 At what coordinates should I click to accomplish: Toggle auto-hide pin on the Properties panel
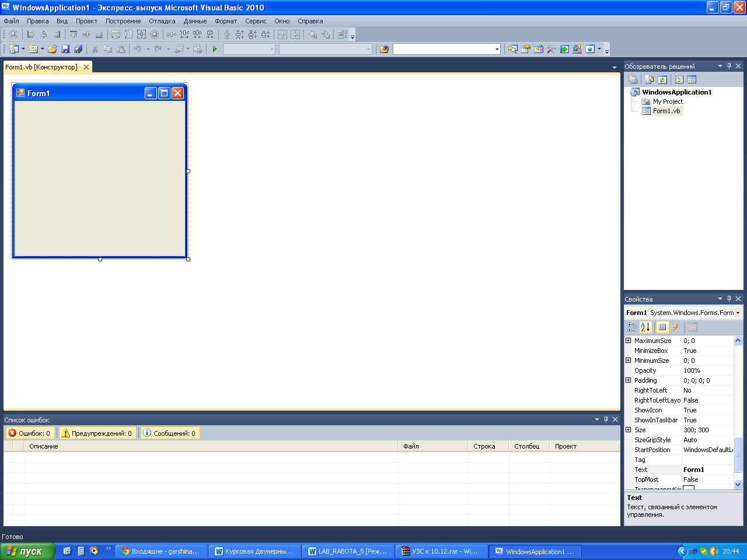(729, 299)
